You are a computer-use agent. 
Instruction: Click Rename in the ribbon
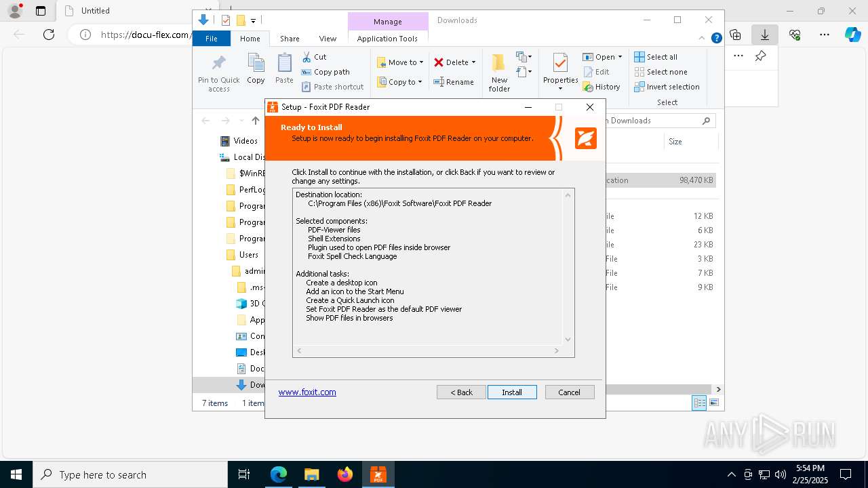(x=454, y=82)
